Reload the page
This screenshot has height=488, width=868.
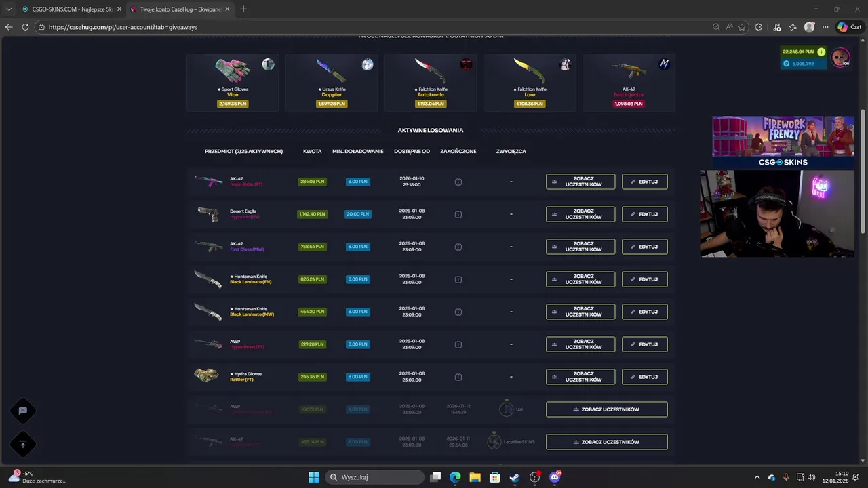pyautogui.click(x=25, y=27)
